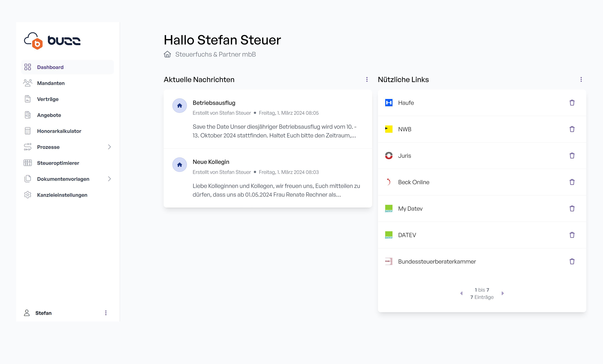Go to the next page of link entries
The height and width of the screenshot is (364, 603).
503,293
